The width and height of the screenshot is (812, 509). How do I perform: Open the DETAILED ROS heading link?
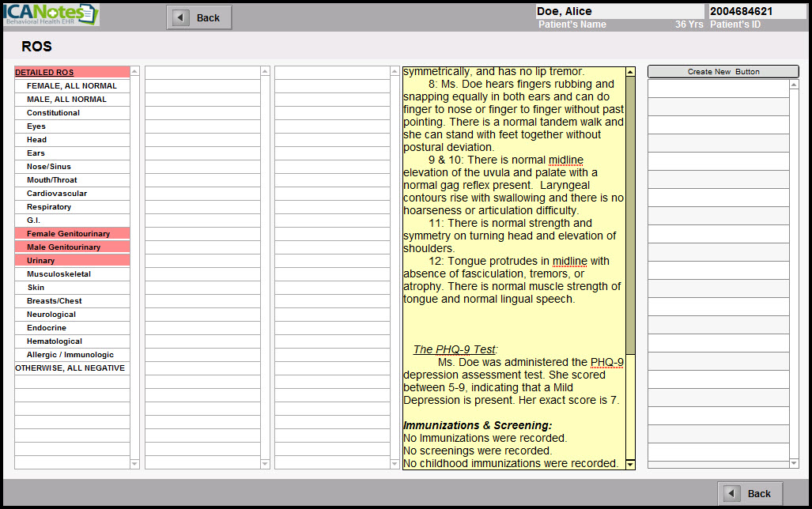44,73
